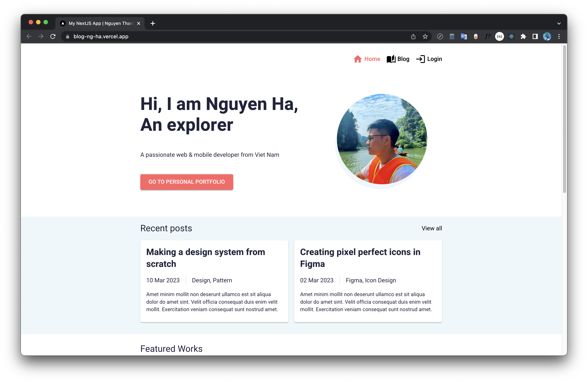588x383 pixels.
Task: Click Go To Personal Portfolio button
Action: [x=187, y=182]
